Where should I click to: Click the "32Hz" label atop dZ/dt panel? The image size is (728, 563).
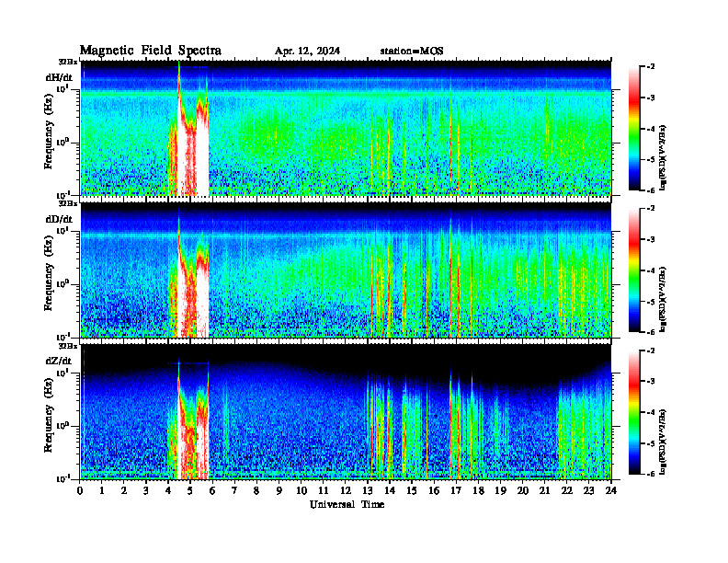click(68, 346)
